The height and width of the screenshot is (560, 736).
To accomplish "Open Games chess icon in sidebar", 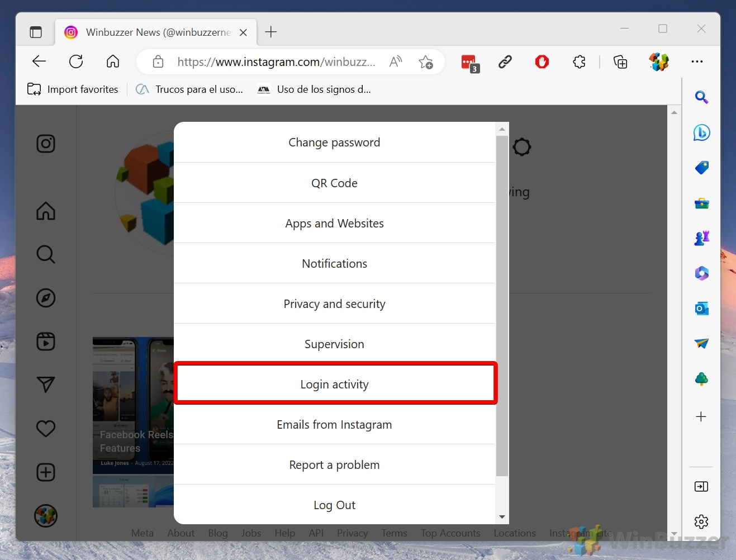I will tap(701, 238).
